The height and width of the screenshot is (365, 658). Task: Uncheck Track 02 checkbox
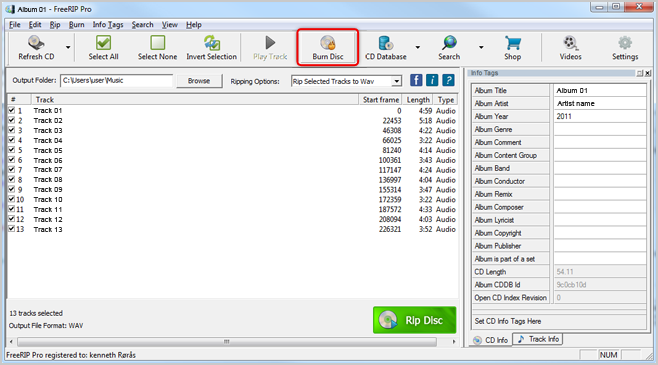[x=12, y=120]
